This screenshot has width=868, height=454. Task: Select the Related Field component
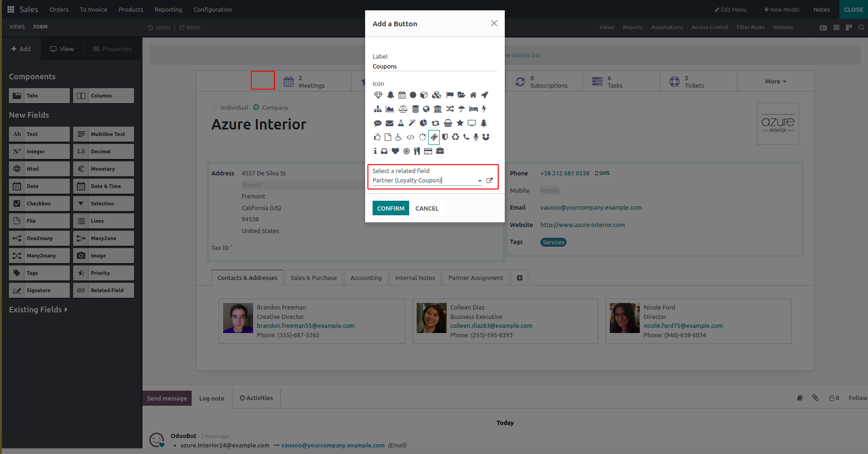tap(104, 290)
